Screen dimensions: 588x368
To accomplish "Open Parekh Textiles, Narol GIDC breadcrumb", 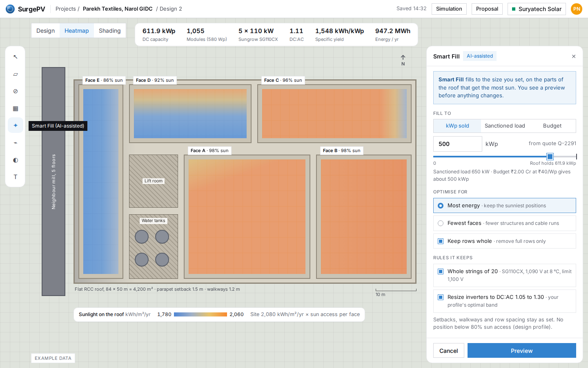I will tap(118, 9).
